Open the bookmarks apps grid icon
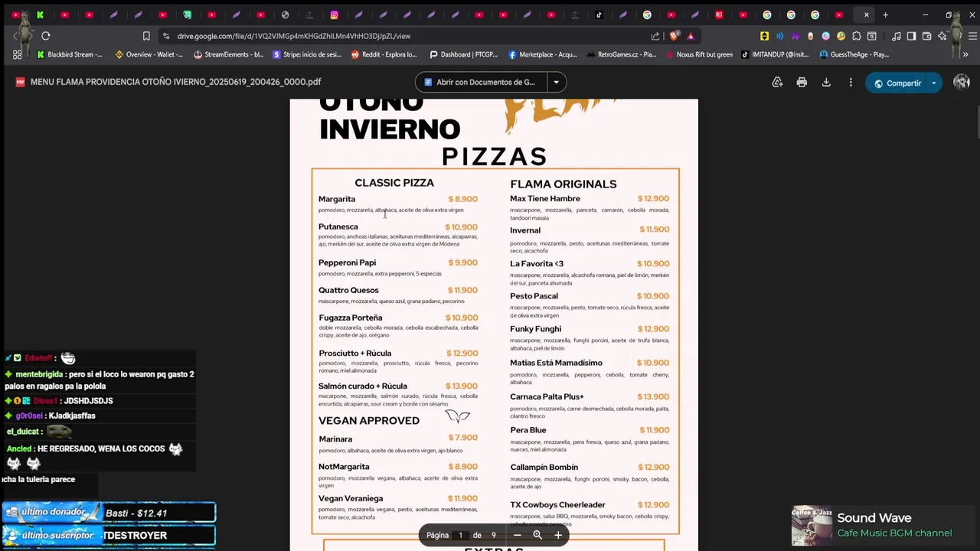Viewport: 980px width, 551px height. click(17, 54)
